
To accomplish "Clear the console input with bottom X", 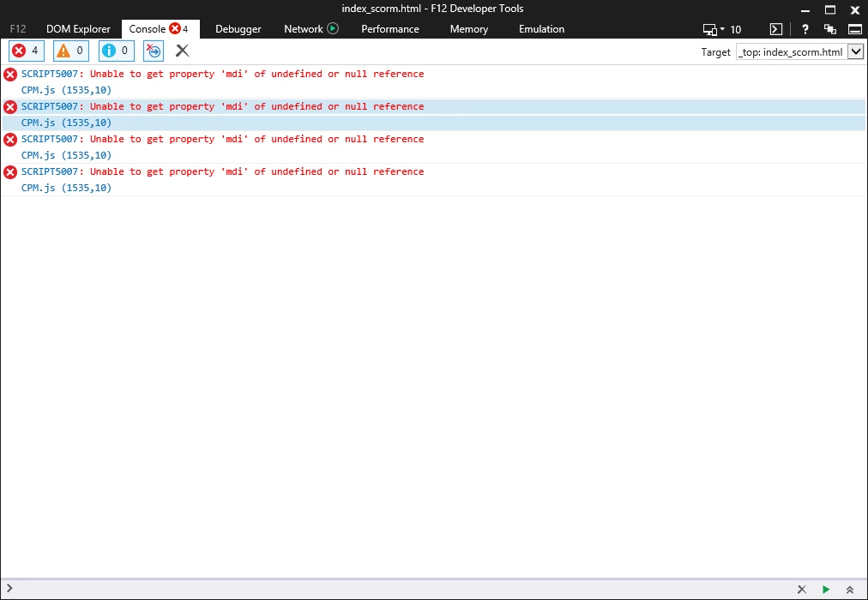I will [x=802, y=590].
